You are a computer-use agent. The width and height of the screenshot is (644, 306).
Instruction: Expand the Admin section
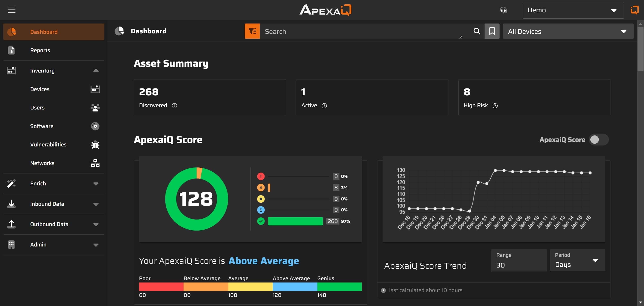point(96,245)
